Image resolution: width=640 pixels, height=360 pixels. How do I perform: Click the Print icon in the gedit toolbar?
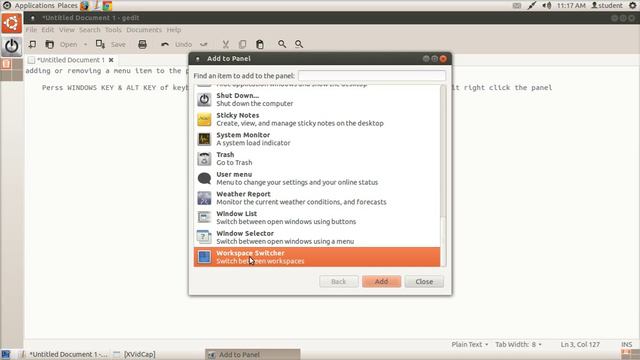[142, 44]
